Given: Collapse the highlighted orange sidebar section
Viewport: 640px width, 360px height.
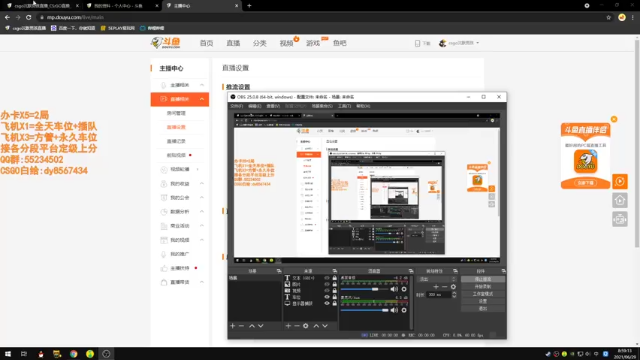Looking at the screenshot, I should pyautogui.click(x=202, y=99).
